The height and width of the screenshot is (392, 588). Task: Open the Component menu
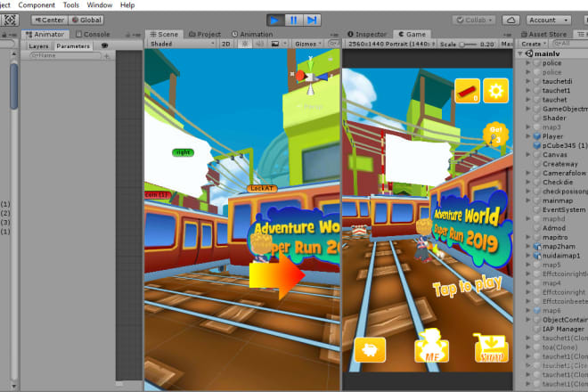(x=37, y=5)
